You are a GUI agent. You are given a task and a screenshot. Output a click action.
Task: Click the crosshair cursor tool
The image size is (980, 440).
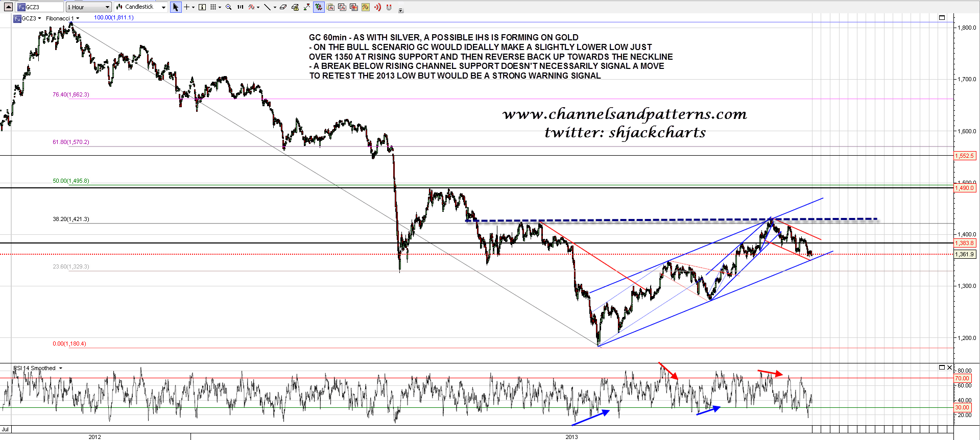187,7
